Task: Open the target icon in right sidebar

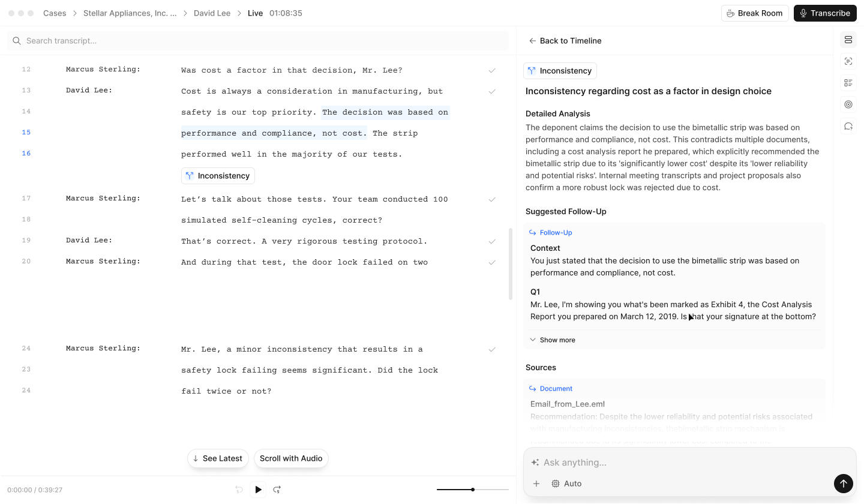Action: click(x=848, y=104)
